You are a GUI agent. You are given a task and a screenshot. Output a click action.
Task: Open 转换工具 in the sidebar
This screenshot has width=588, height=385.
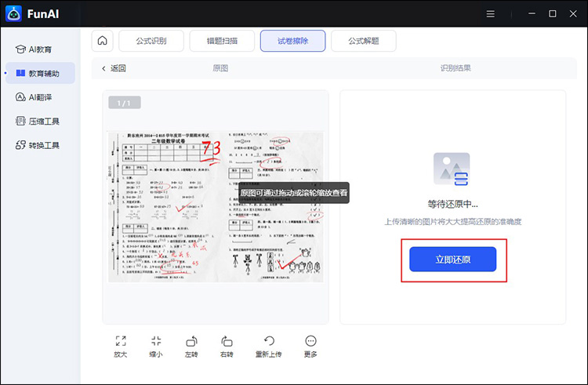coord(40,145)
